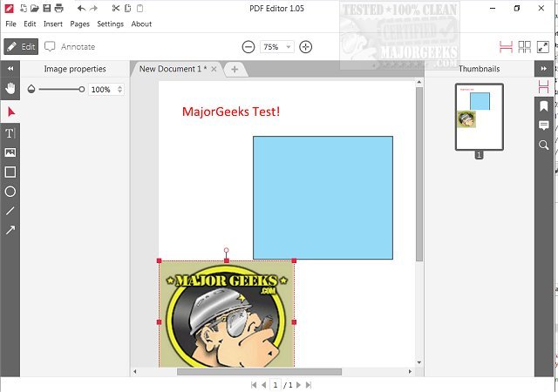Image resolution: width=558 pixels, height=392 pixels.
Task: Print the document with the printer icon
Action: tap(58, 8)
